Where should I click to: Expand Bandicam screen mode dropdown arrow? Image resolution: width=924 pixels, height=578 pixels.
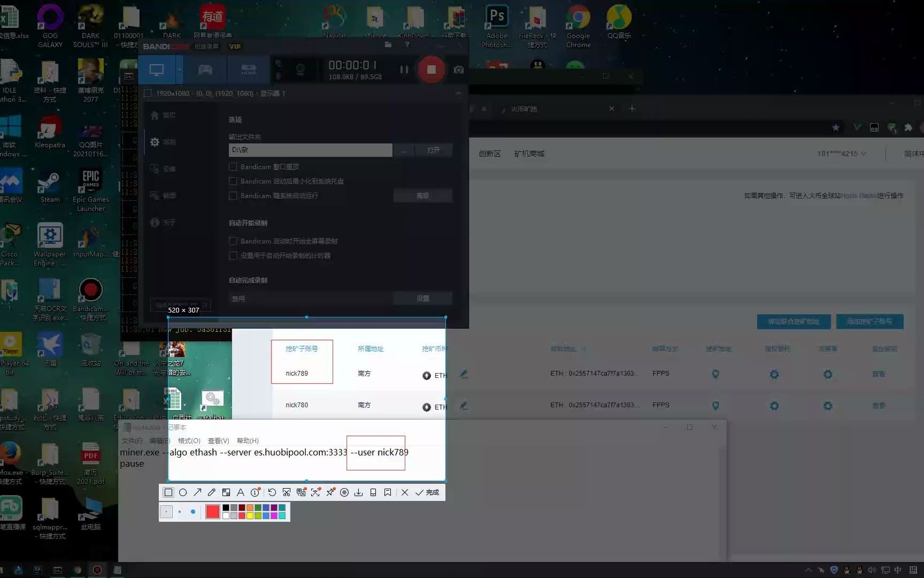point(180,70)
